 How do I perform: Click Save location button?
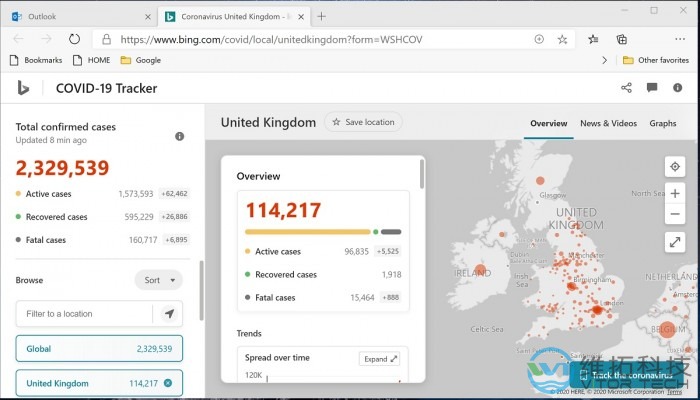click(x=363, y=122)
